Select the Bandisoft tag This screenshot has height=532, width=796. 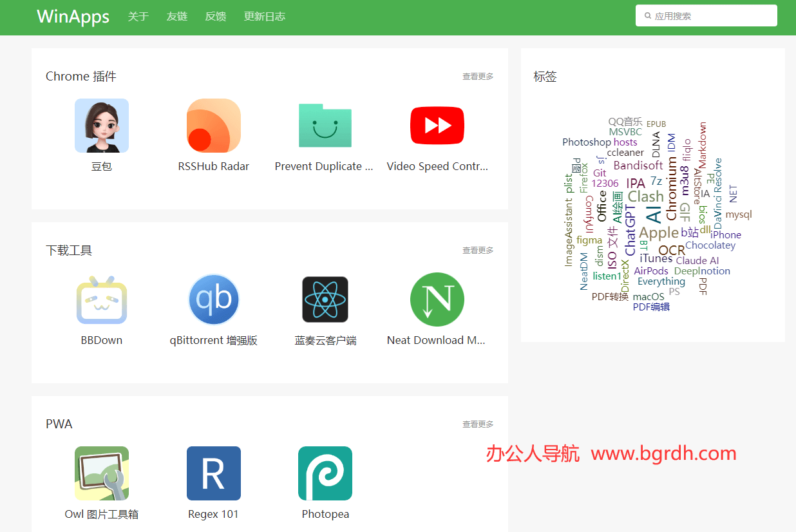[638, 166]
